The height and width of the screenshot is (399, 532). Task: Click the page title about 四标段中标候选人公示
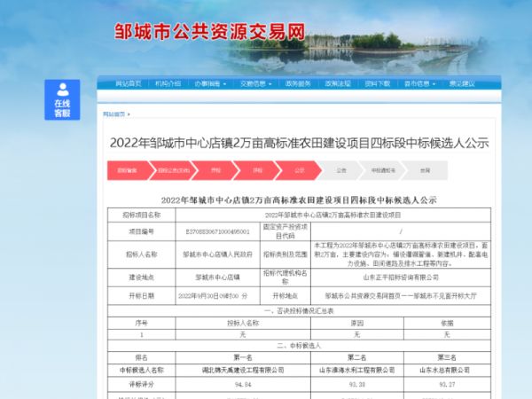click(299, 142)
